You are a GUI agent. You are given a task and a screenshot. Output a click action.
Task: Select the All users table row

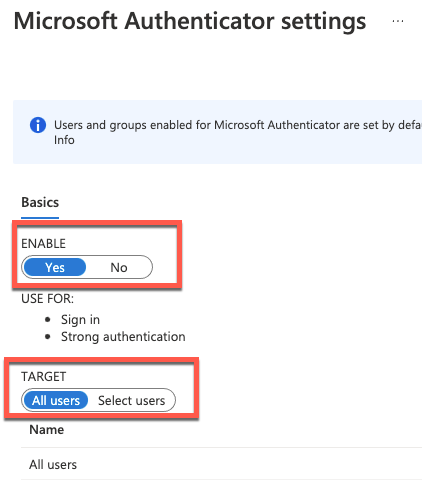[221, 464]
